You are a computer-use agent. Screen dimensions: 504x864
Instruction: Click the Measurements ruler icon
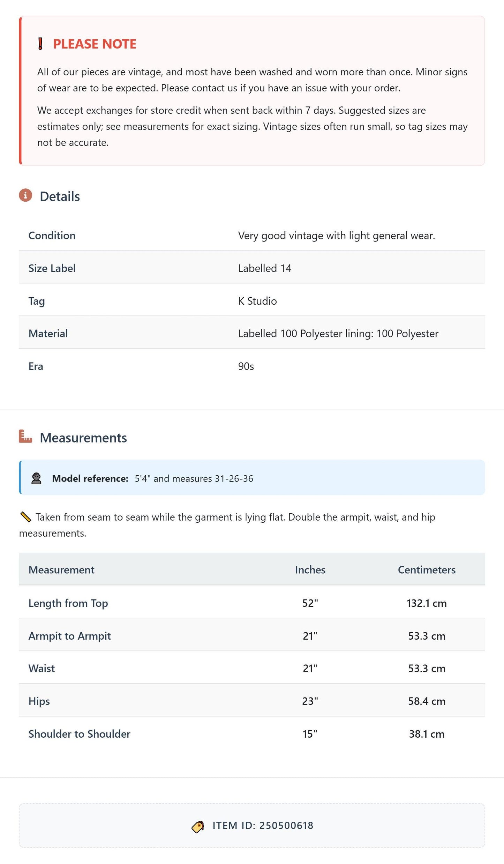pyautogui.click(x=25, y=436)
